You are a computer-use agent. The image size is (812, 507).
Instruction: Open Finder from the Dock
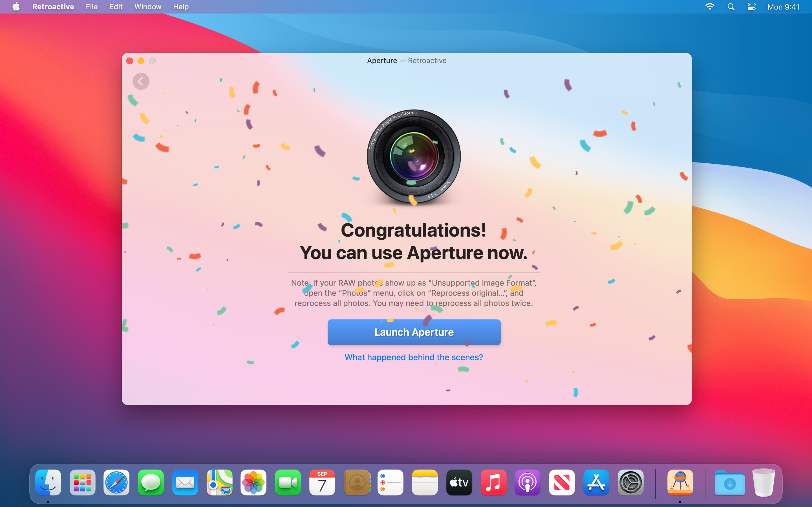pos(48,482)
